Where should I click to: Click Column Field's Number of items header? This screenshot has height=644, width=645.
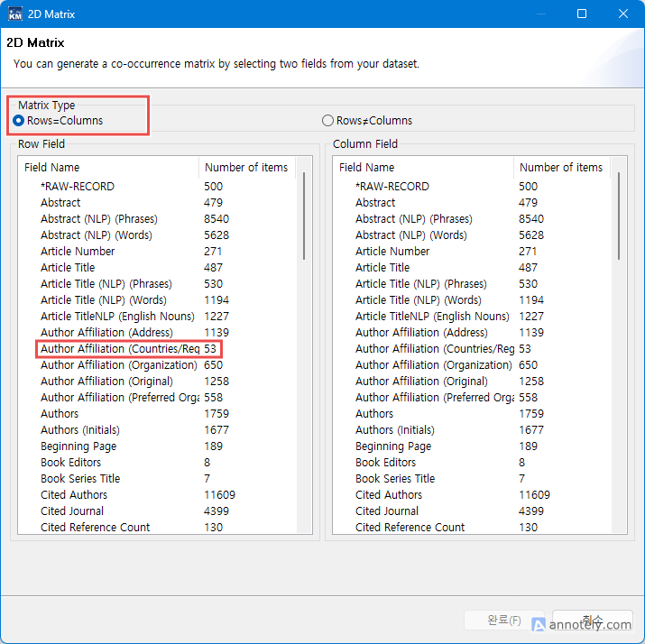561,168
